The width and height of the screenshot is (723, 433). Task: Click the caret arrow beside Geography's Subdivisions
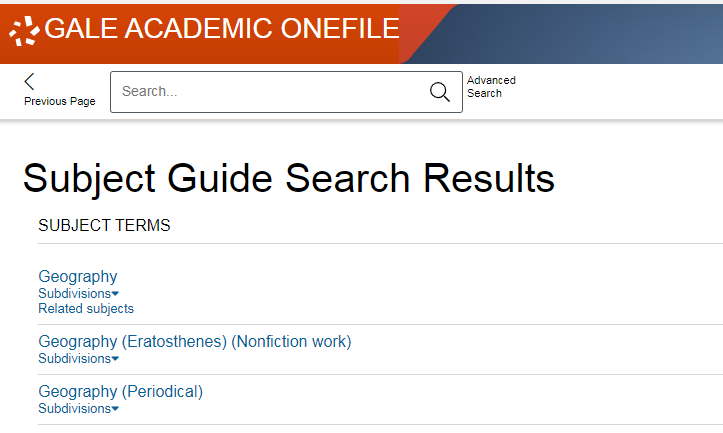115,294
